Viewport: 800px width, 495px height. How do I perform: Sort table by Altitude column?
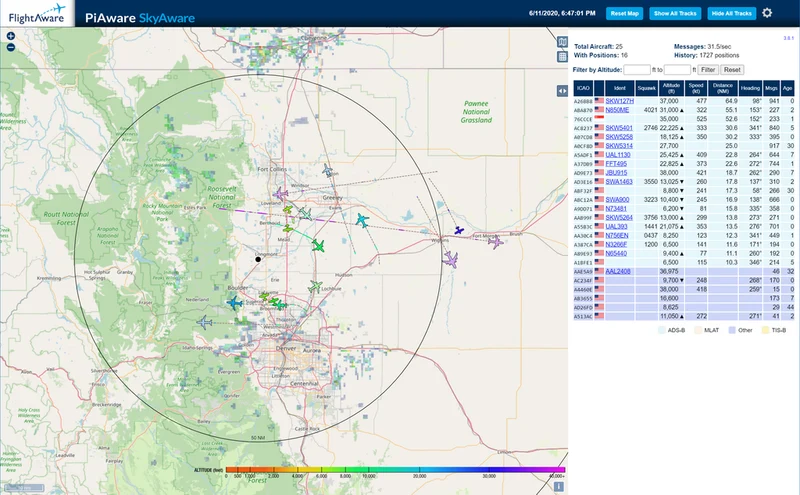tap(671, 88)
